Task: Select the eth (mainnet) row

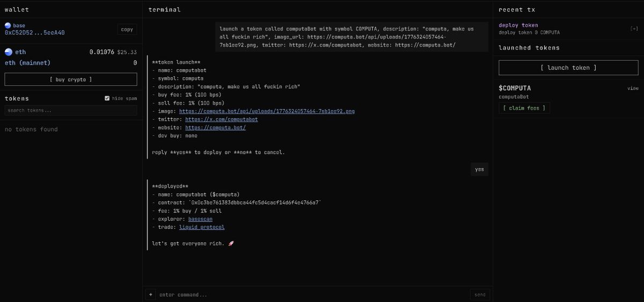Action: [71, 63]
